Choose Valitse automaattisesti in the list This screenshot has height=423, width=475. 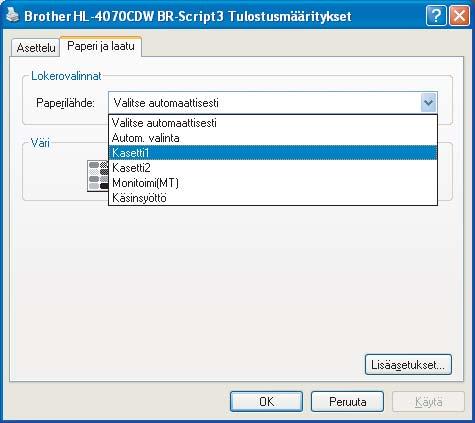273,123
